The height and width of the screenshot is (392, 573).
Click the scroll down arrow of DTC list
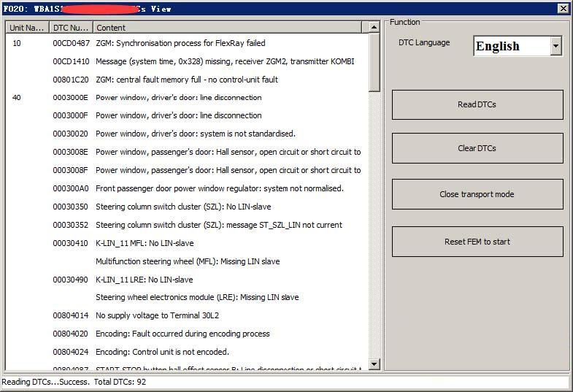(x=374, y=364)
